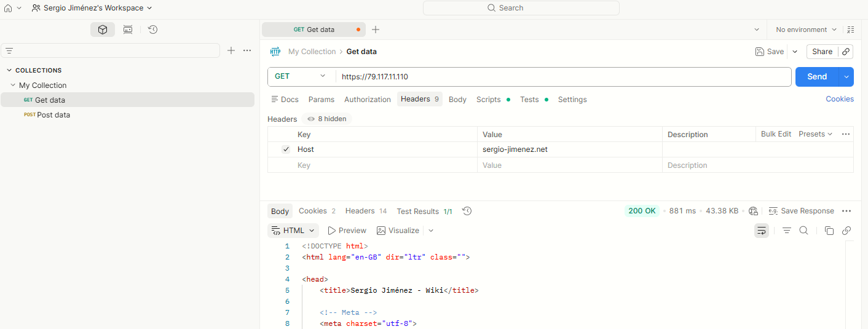This screenshot has height=329, width=868.
Task: Click the empty Key cell in headers
Action: [387, 165]
